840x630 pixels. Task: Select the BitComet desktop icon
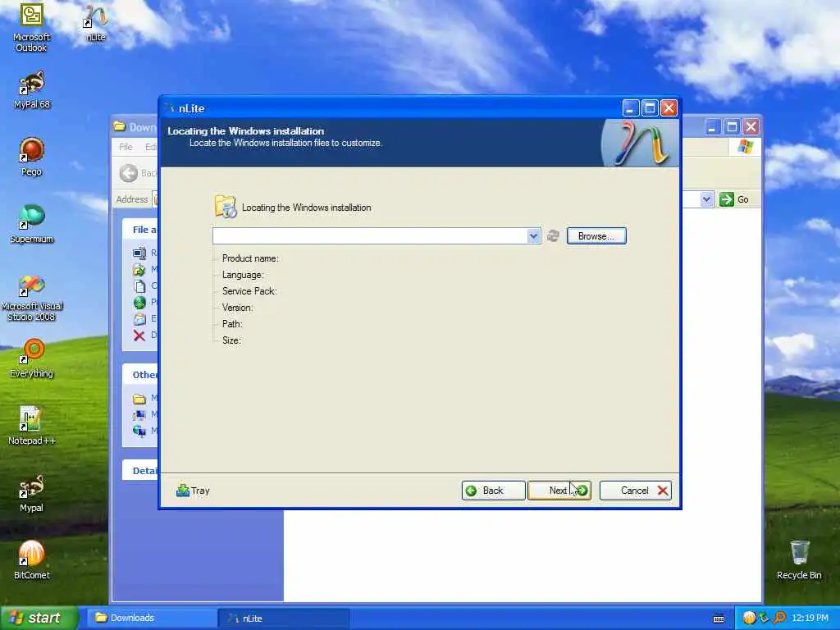point(32,559)
